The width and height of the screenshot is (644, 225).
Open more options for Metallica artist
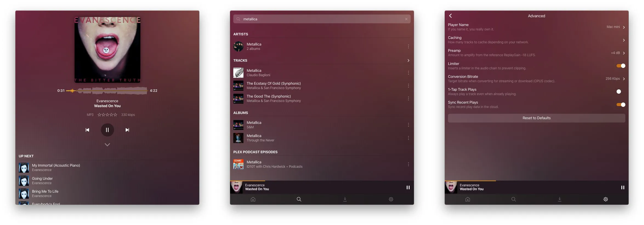tap(408, 46)
